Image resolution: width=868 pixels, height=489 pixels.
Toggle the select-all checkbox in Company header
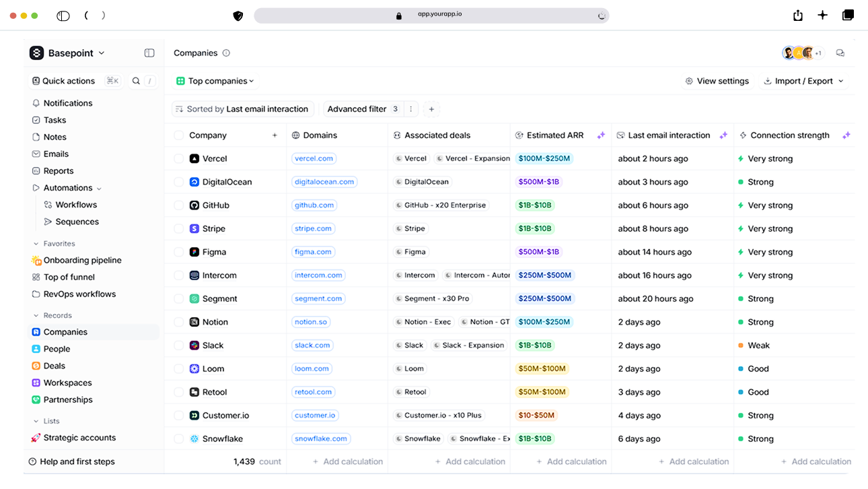[x=178, y=135]
